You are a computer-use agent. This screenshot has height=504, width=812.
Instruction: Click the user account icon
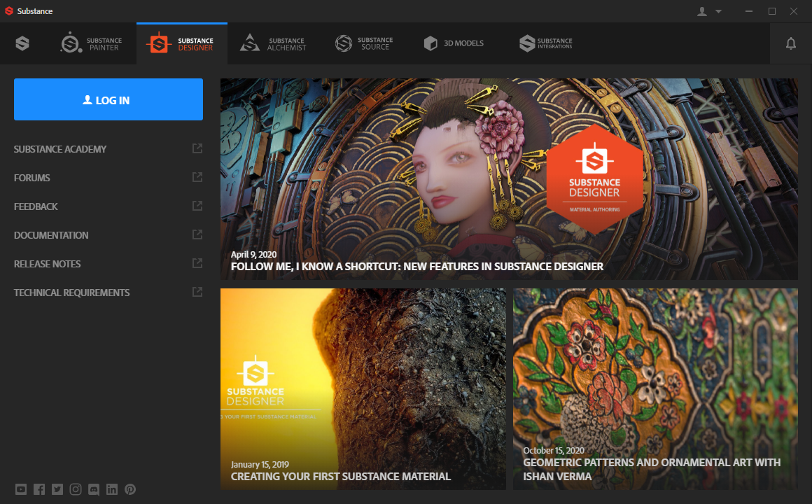click(701, 11)
